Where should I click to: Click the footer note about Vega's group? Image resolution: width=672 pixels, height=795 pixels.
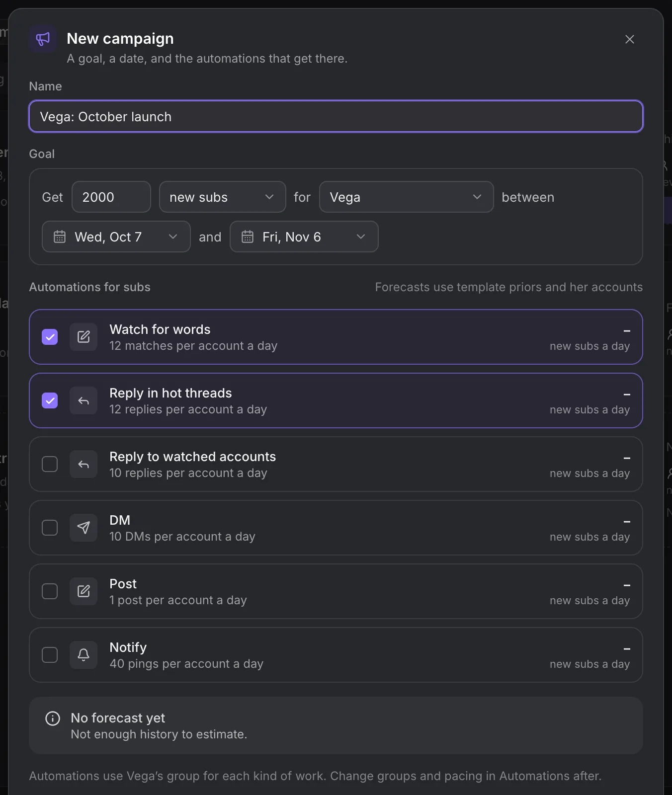coord(315,776)
